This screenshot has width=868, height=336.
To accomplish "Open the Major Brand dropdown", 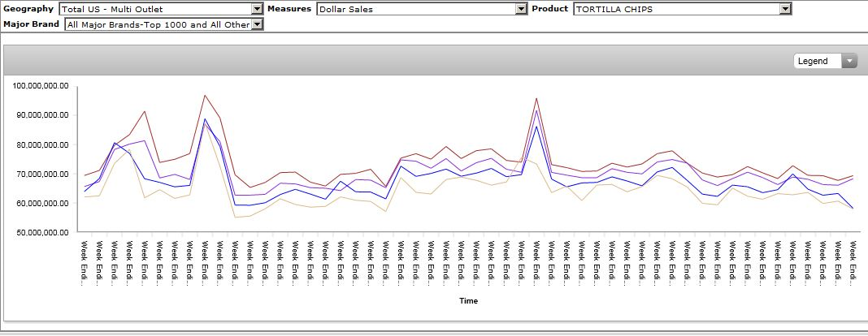I will [158, 25].
